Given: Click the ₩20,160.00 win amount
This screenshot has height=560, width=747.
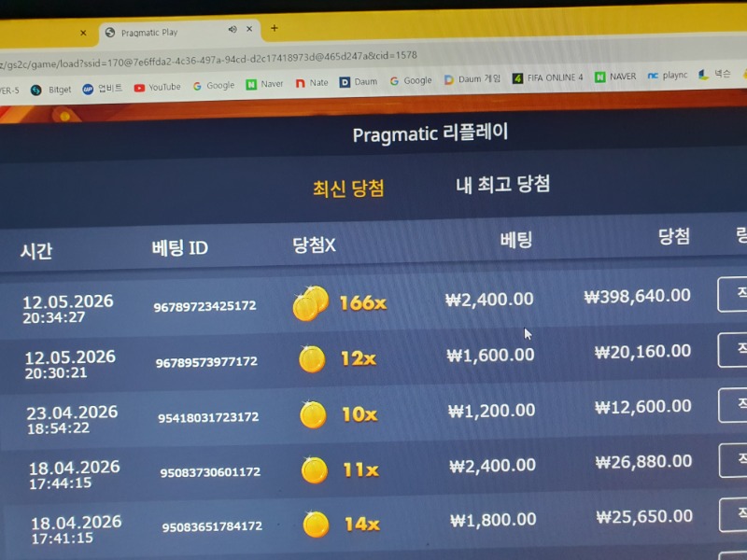Looking at the screenshot, I should (642, 352).
